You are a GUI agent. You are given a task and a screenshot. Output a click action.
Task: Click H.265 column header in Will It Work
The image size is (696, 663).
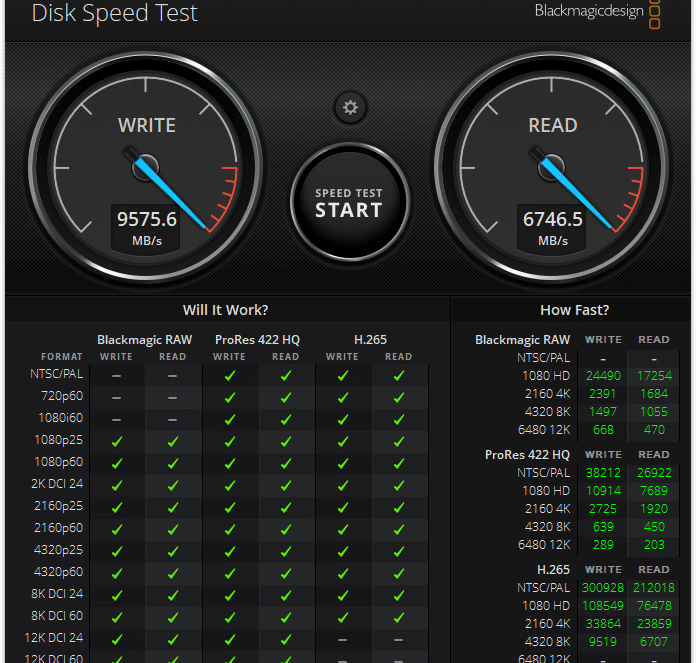point(370,339)
